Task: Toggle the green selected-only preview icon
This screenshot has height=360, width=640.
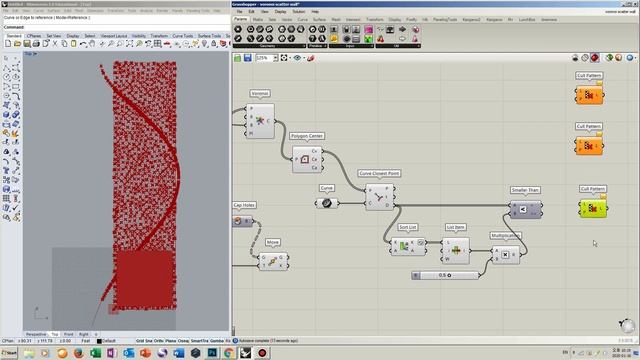Action: [x=609, y=58]
